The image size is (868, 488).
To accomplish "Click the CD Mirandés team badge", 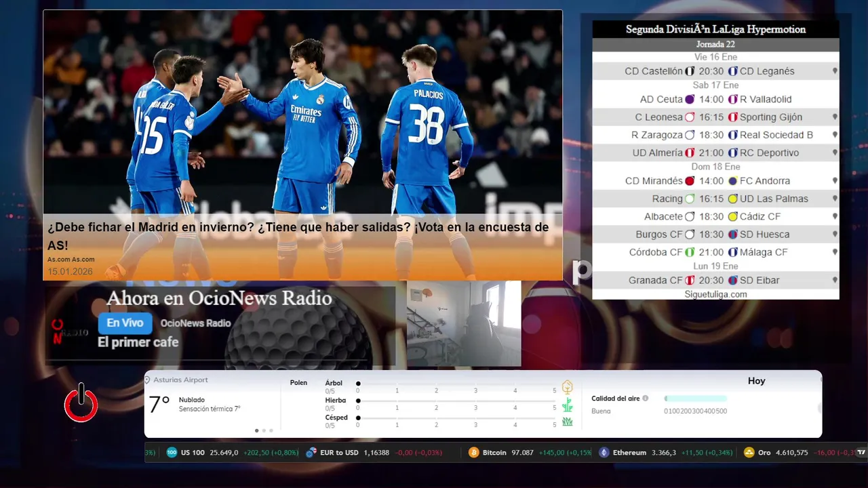I will click(690, 181).
